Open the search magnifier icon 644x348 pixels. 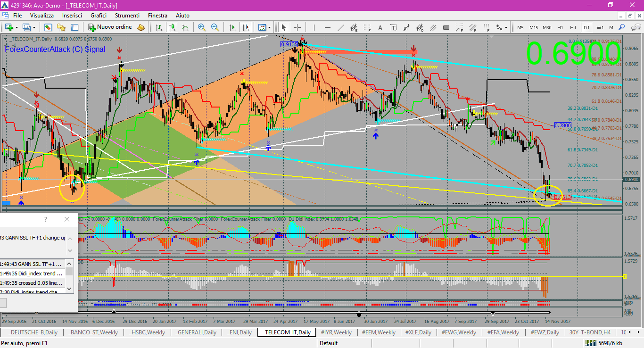(x=622, y=27)
